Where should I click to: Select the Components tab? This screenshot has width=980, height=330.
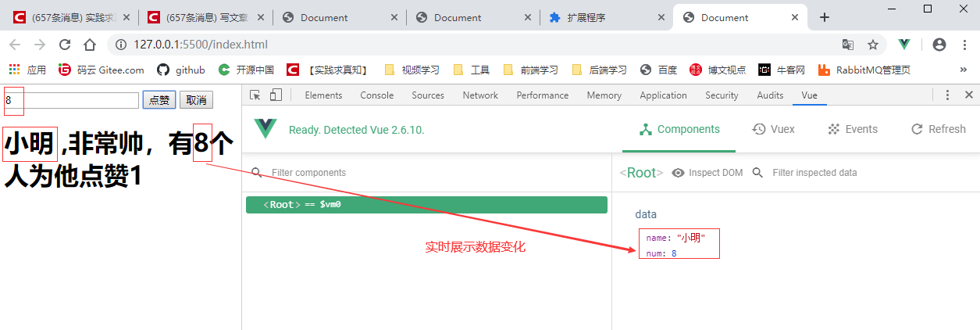click(679, 129)
